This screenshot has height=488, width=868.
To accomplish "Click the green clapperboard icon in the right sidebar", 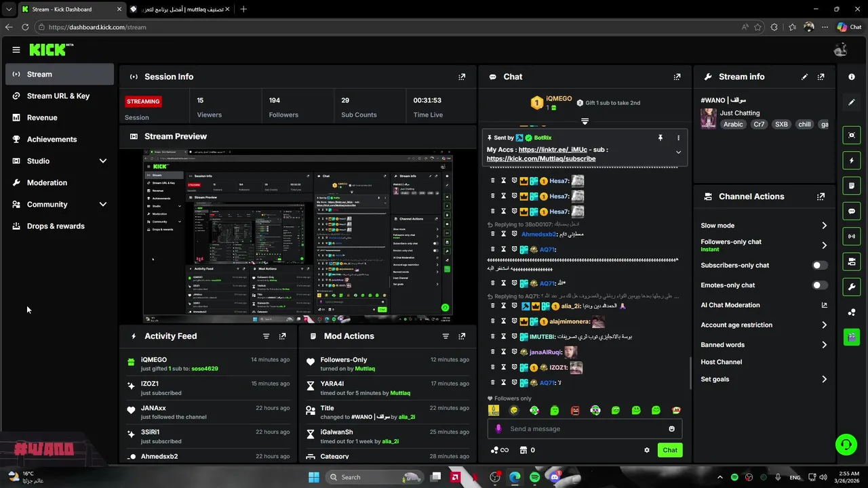I will 852,337.
